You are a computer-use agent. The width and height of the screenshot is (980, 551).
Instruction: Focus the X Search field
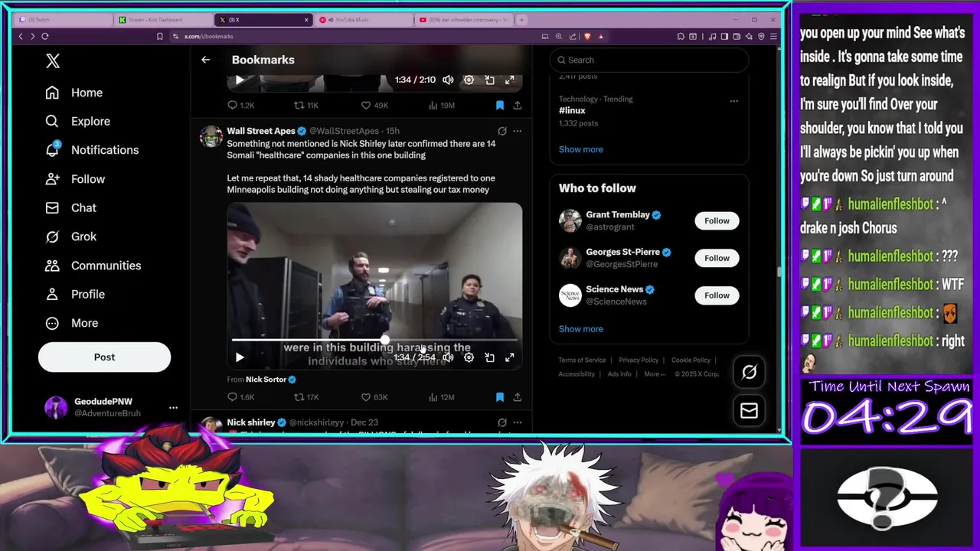click(x=648, y=60)
